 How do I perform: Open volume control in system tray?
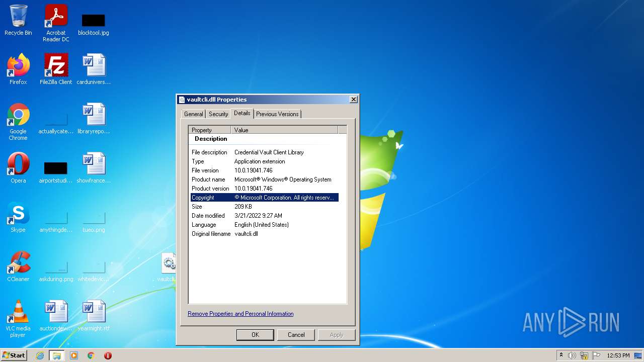[572, 355]
